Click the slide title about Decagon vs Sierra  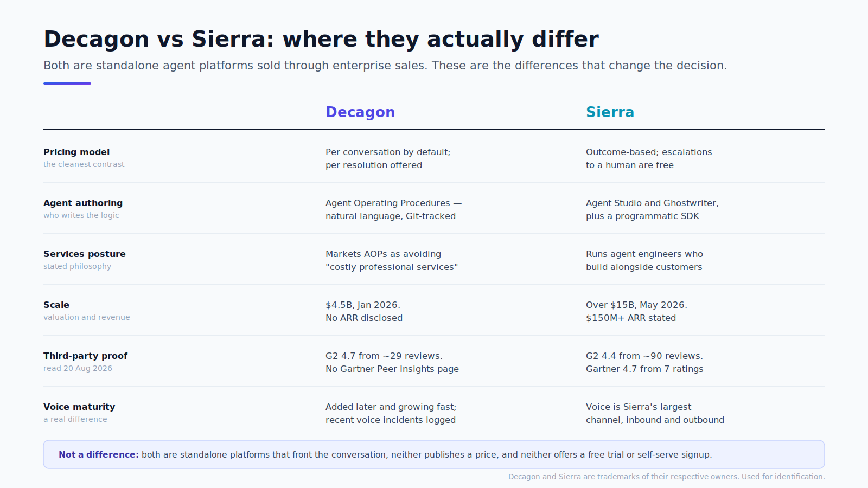pyautogui.click(x=321, y=39)
